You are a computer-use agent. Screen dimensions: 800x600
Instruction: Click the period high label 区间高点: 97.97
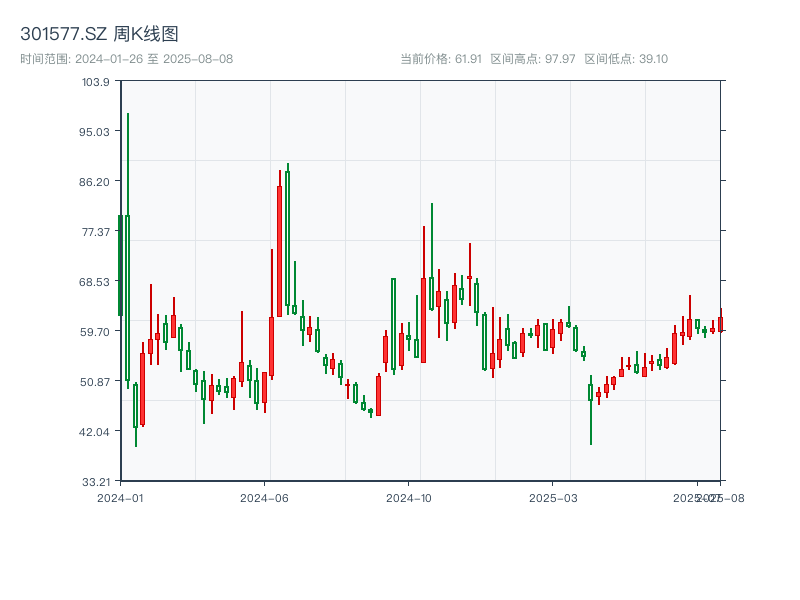coord(533,59)
